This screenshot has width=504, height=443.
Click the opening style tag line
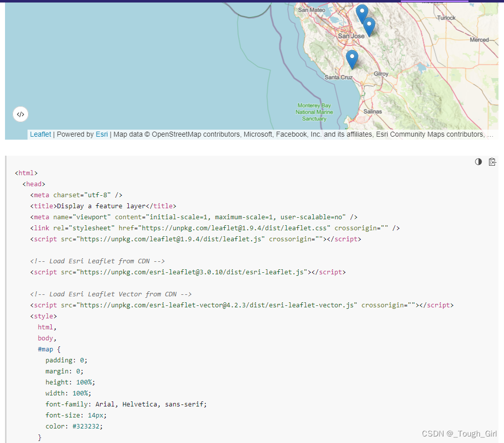pyautogui.click(x=44, y=316)
